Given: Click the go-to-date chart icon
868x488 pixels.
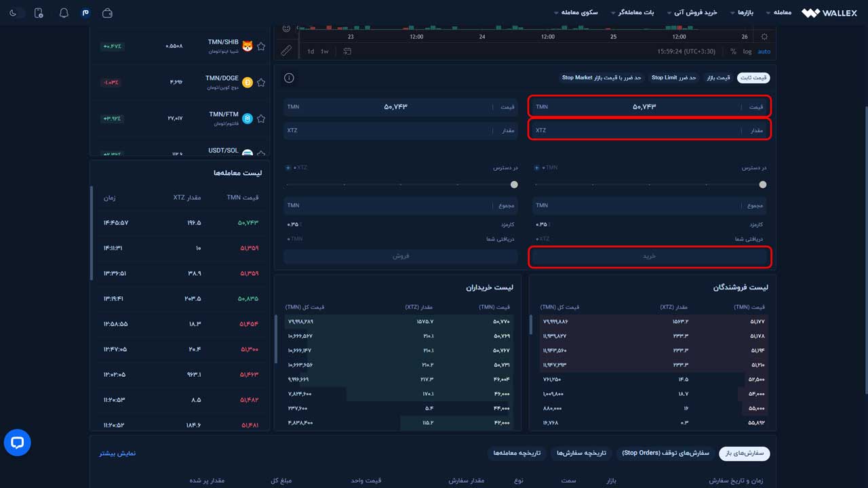Looking at the screenshot, I should 347,52.
